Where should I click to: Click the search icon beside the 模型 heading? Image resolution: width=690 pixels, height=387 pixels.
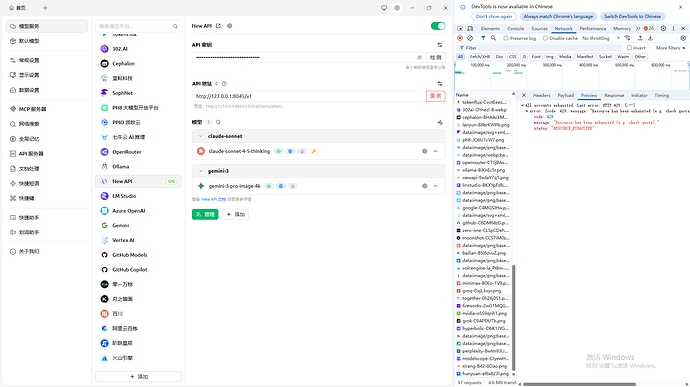(x=218, y=122)
